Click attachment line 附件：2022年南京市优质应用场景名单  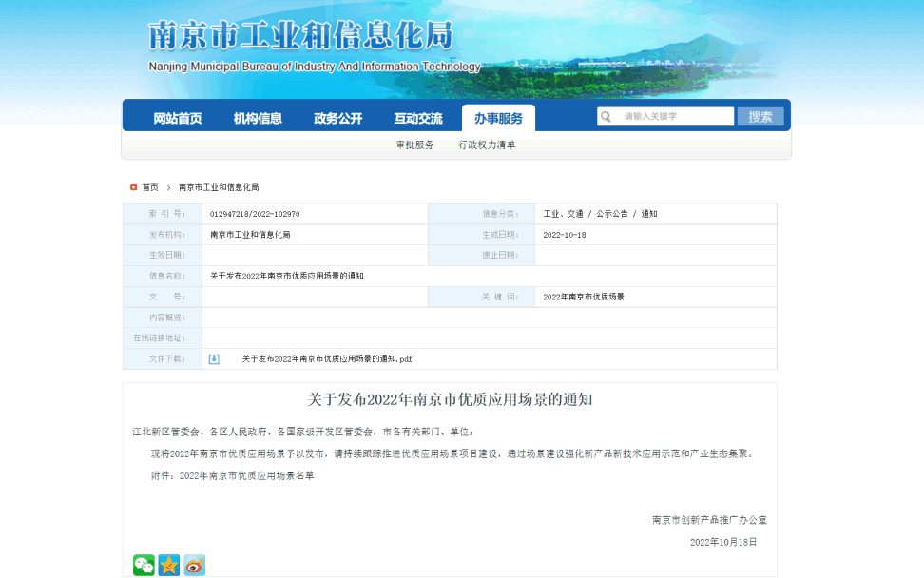232,475
